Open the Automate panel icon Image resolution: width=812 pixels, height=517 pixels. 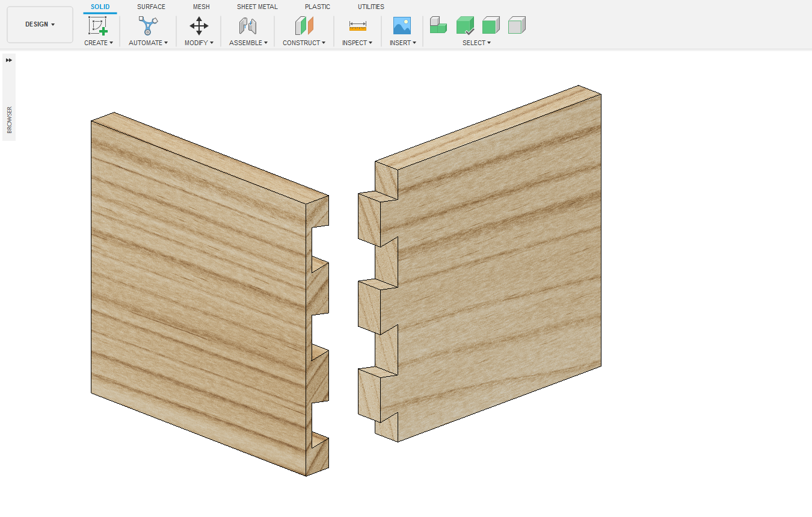point(148,26)
